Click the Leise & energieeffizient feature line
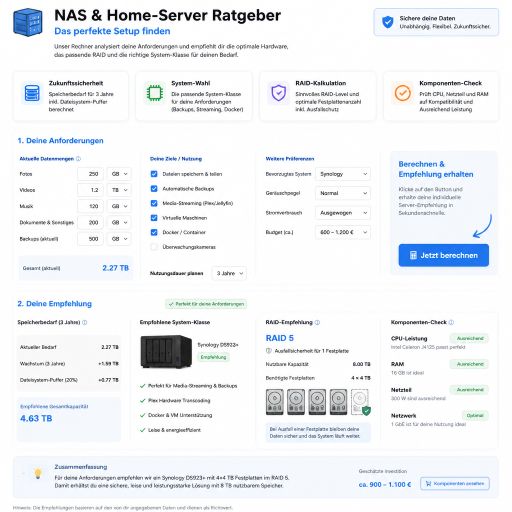 pos(171,430)
